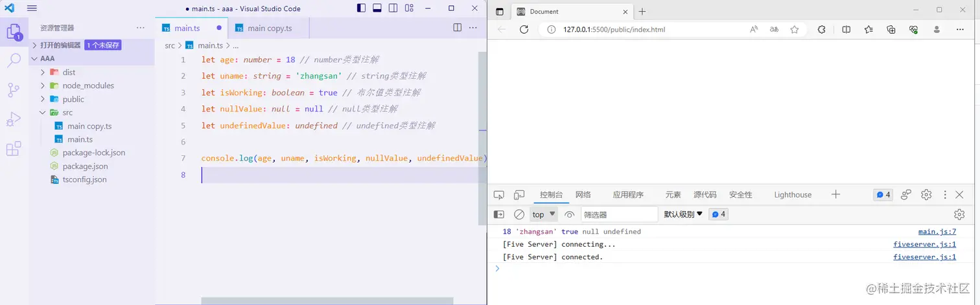Open VS Code Explorer activity bar icon
The image size is (980, 305).
[14, 32]
